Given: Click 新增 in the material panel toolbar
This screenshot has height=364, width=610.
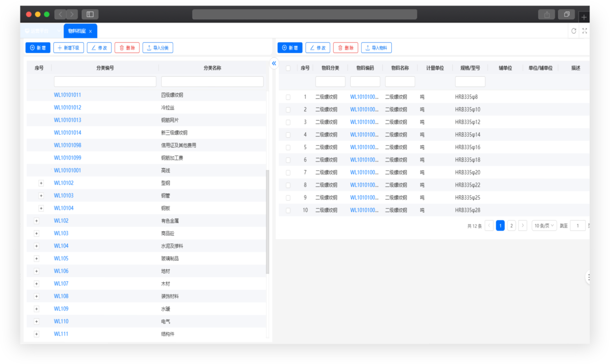Looking at the screenshot, I should [290, 48].
